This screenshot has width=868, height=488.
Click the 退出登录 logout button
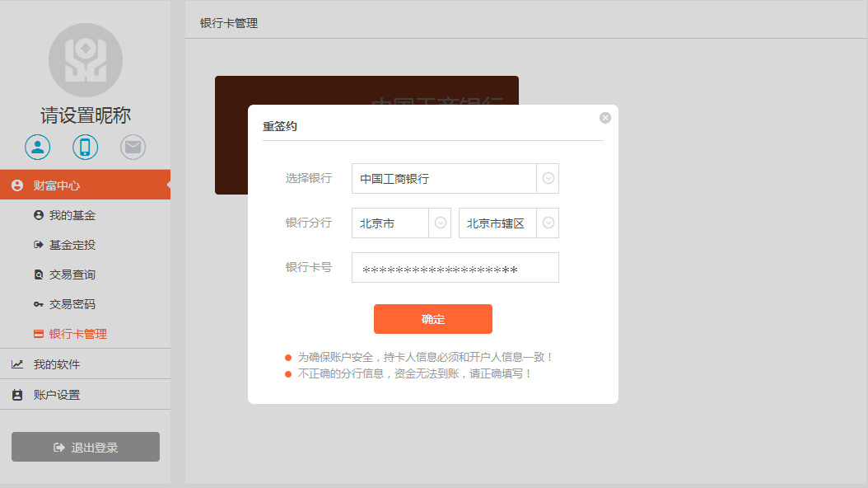[x=86, y=447]
